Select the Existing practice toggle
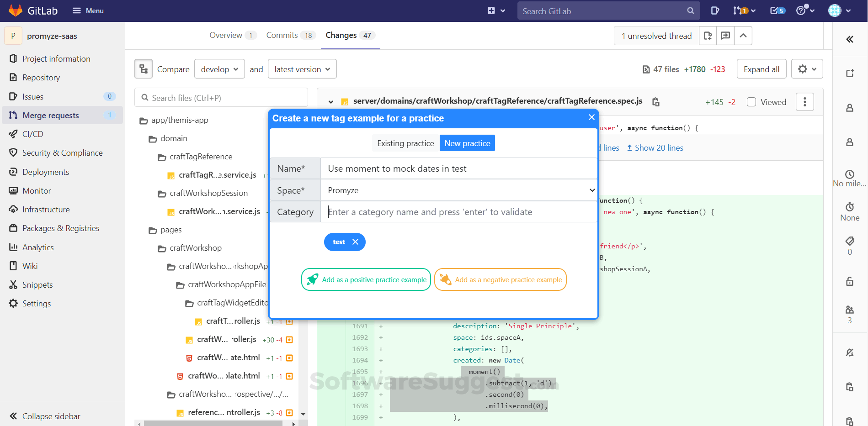 click(405, 143)
